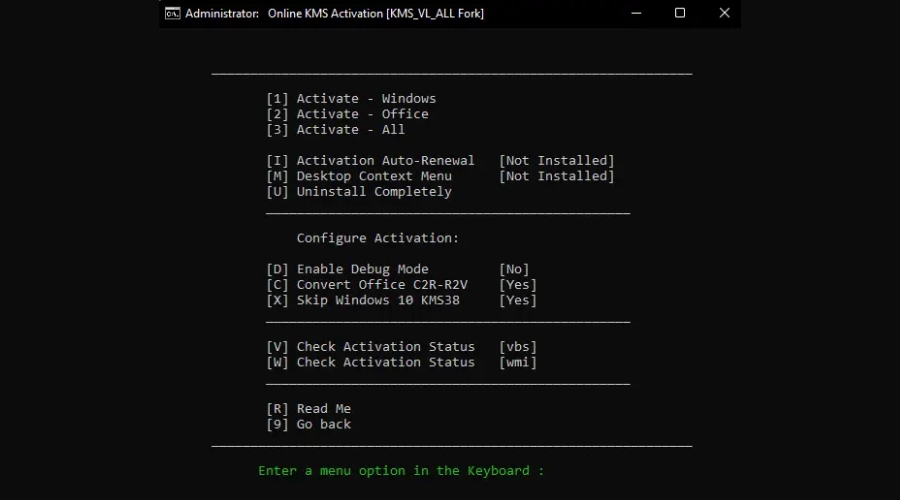The height and width of the screenshot is (500, 900).
Task: Click the '[M] Desktop Context Menu' line
Action: click(359, 176)
